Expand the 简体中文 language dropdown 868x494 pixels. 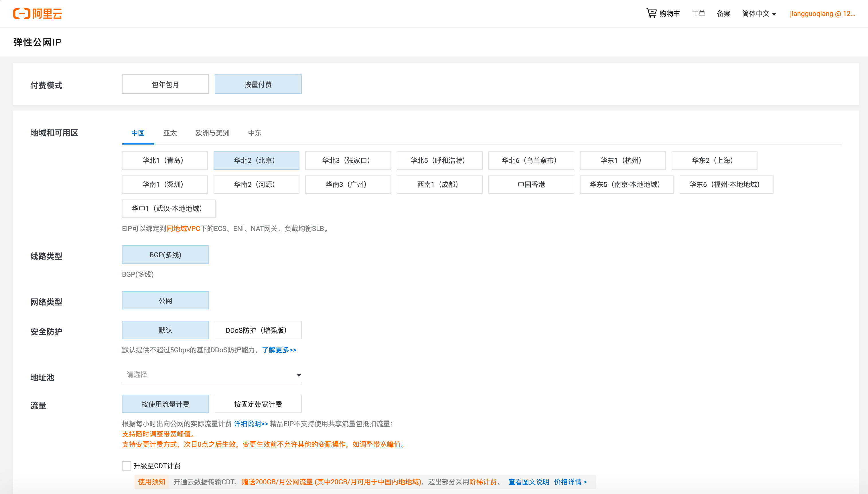[x=759, y=13]
